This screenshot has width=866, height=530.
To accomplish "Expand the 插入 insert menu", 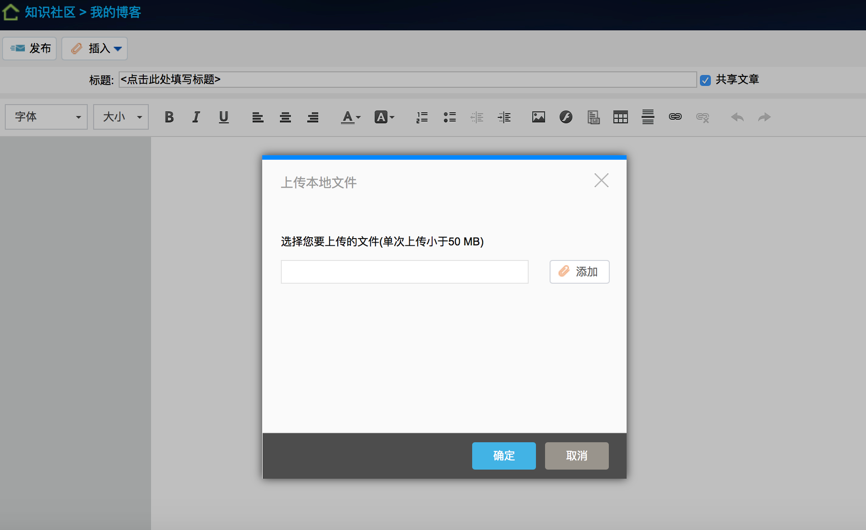I will (x=95, y=48).
